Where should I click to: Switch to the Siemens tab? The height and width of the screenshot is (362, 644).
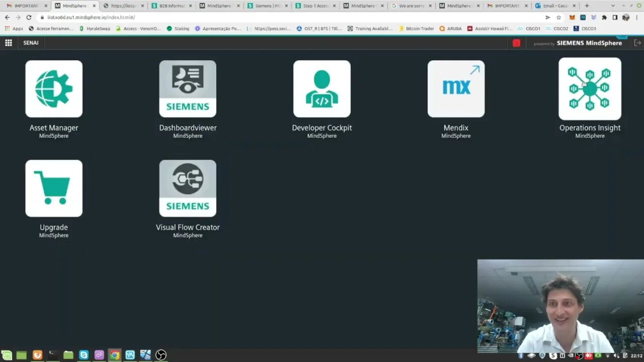coord(267,6)
